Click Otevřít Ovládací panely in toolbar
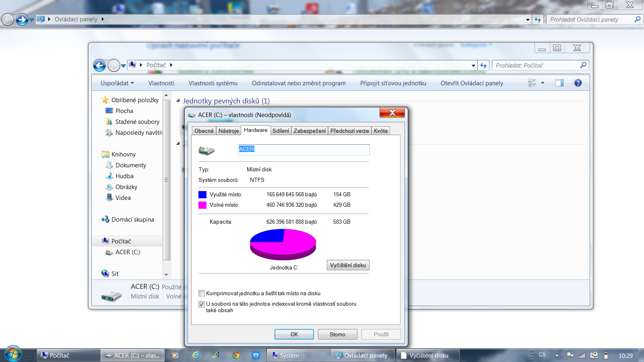Image resolution: width=644 pixels, height=362 pixels. coord(472,83)
